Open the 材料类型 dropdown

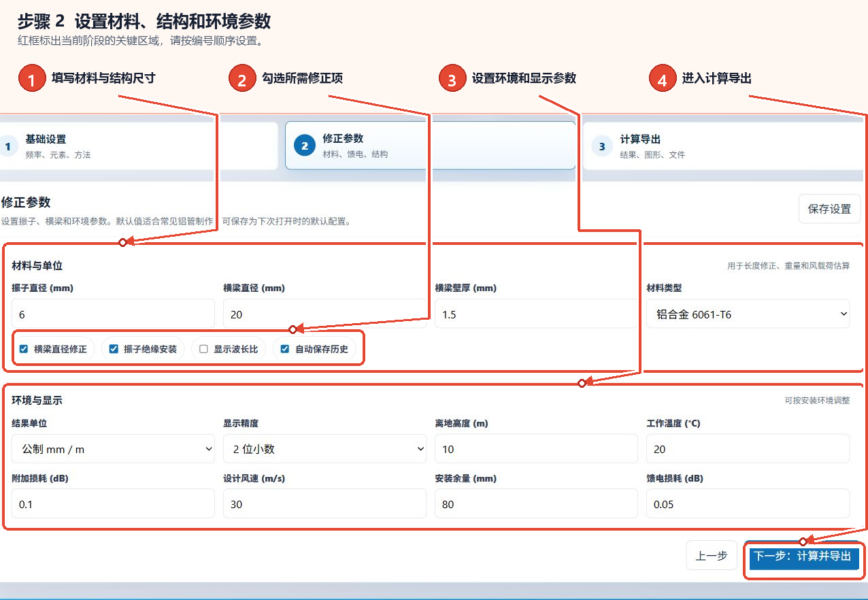point(748,314)
